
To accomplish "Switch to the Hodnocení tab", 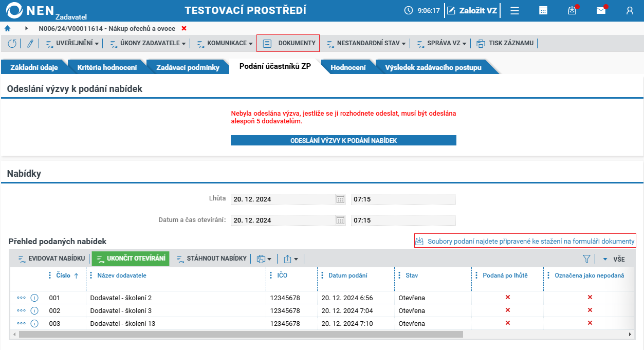I will pyautogui.click(x=348, y=67).
